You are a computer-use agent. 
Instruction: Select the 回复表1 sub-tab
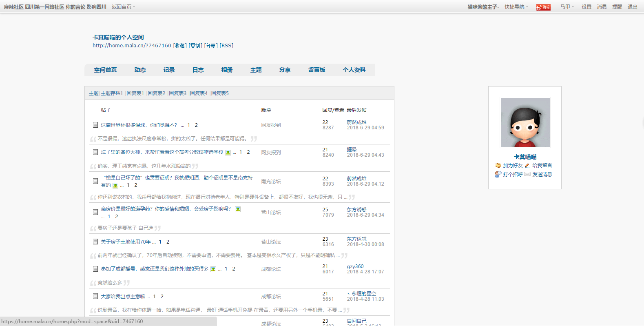[x=135, y=93]
